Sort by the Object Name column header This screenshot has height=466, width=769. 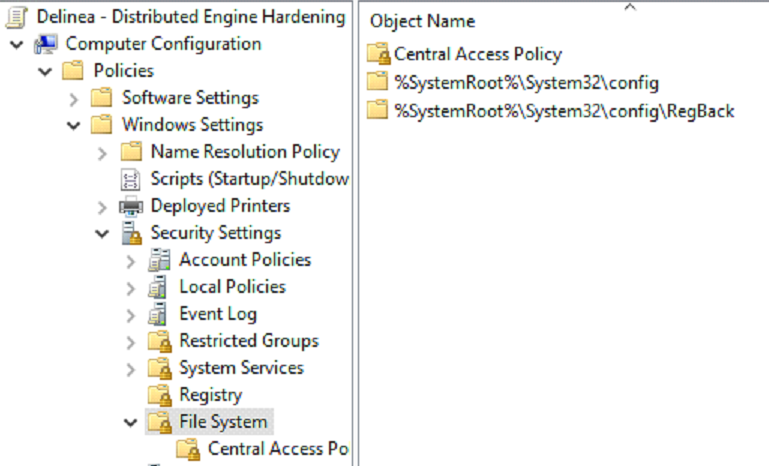(422, 21)
